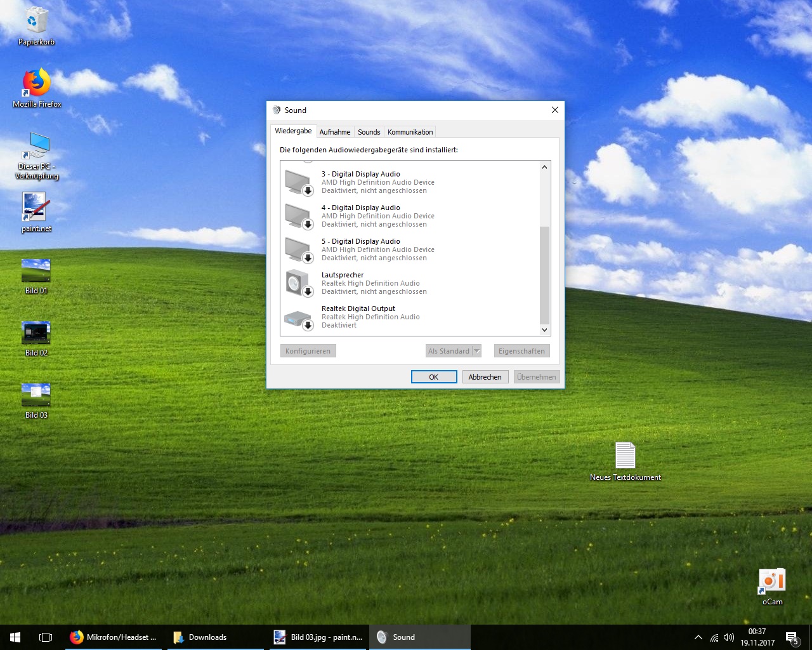Viewport: 812px width, 650px height.
Task: Open Task View from the taskbar
Action: coord(46,637)
